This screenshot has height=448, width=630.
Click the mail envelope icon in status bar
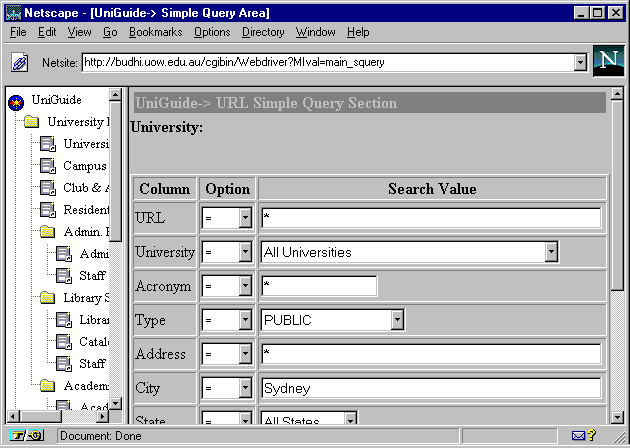click(x=578, y=435)
